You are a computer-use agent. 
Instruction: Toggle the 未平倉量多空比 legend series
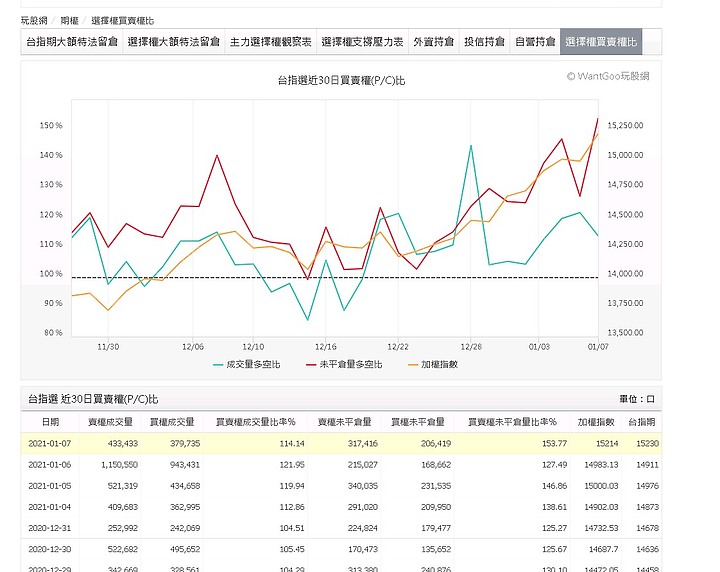(344, 365)
